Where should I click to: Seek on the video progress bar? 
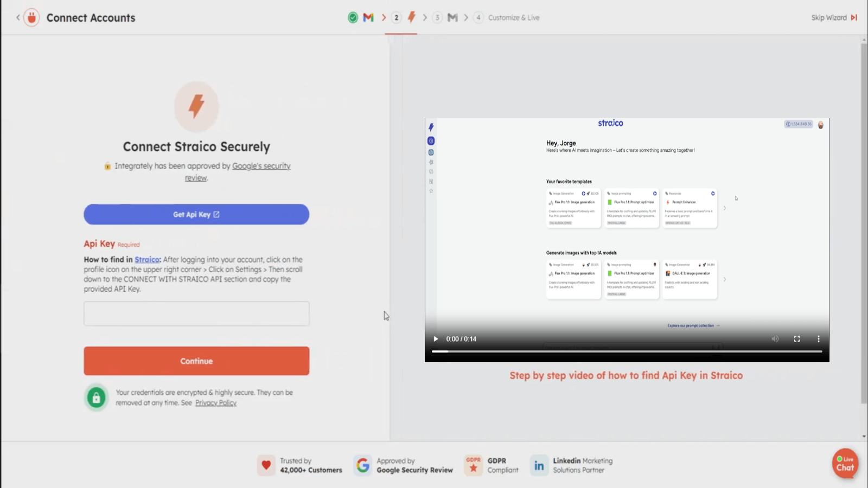[x=627, y=351]
